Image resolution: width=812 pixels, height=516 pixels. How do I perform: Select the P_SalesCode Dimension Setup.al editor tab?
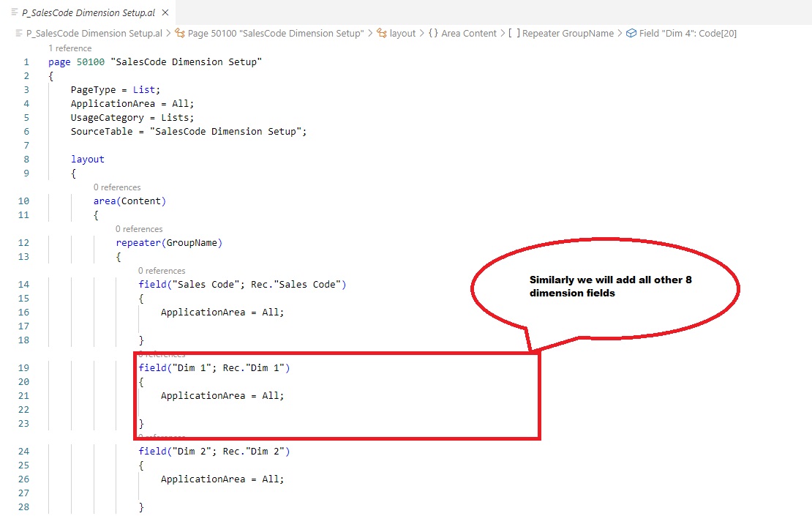tap(88, 13)
